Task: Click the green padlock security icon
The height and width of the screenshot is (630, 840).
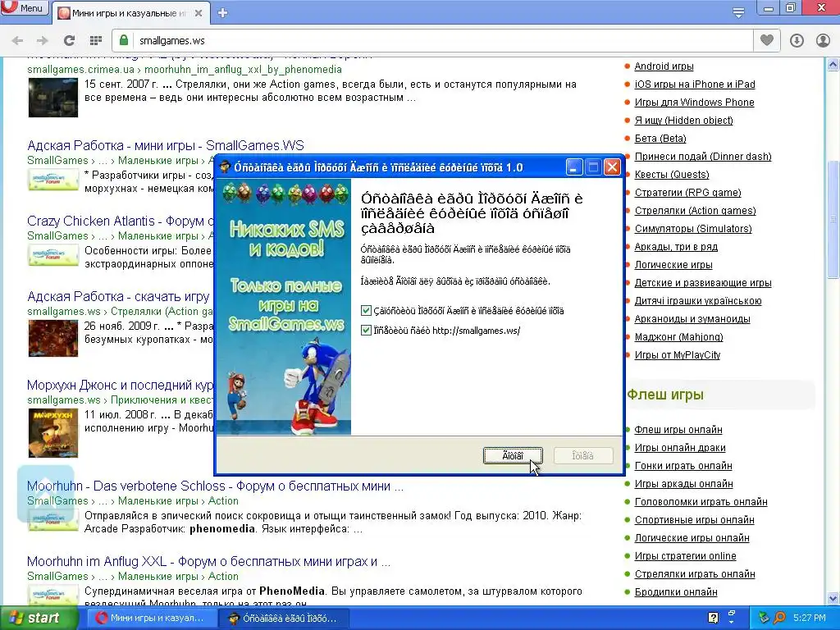Action: (x=124, y=40)
